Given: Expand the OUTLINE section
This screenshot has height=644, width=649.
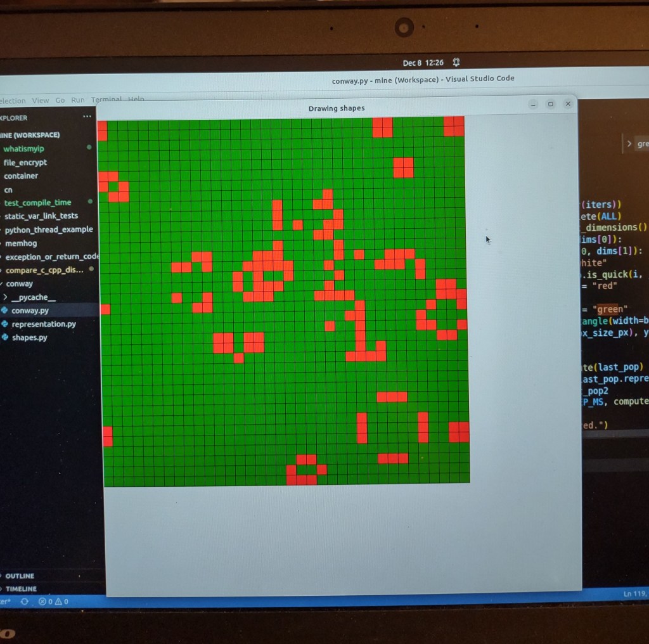Looking at the screenshot, I should click(19, 576).
